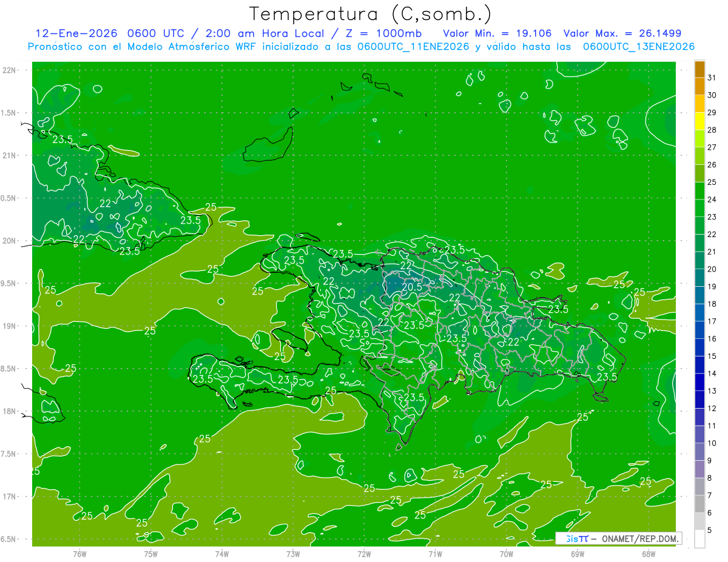
Task: Click the 72W longitude axis label
Action: (365, 554)
